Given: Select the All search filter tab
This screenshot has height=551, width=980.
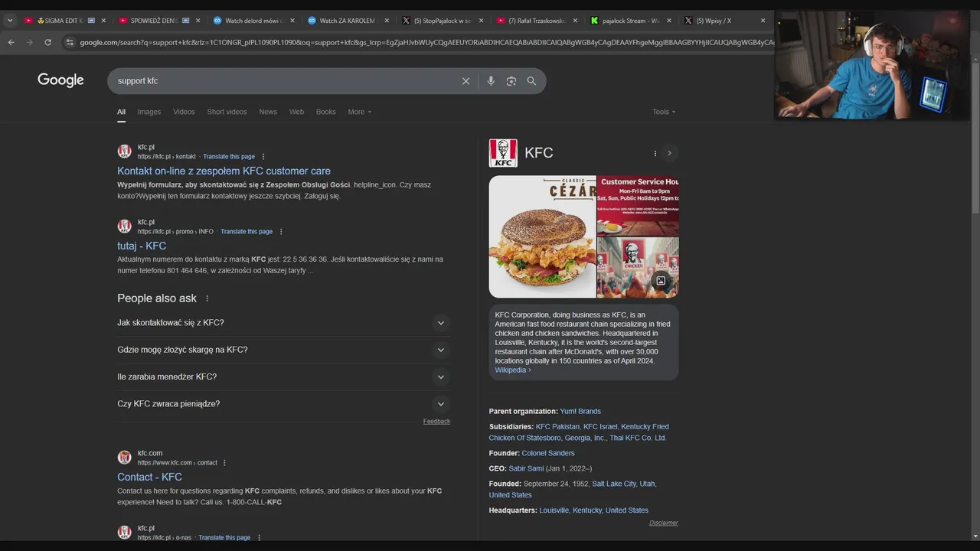Looking at the screenshot, I should point(121,112).
